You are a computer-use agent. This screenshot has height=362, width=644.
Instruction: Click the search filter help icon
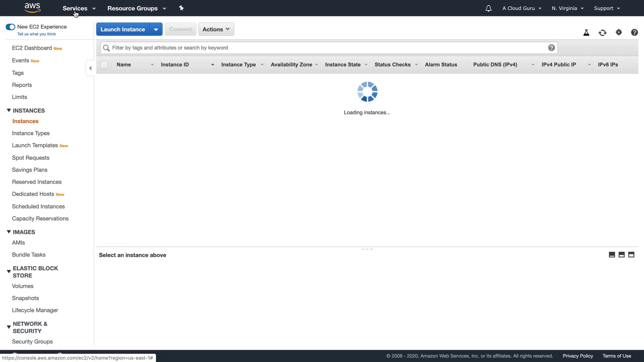[x=551, y=48]
